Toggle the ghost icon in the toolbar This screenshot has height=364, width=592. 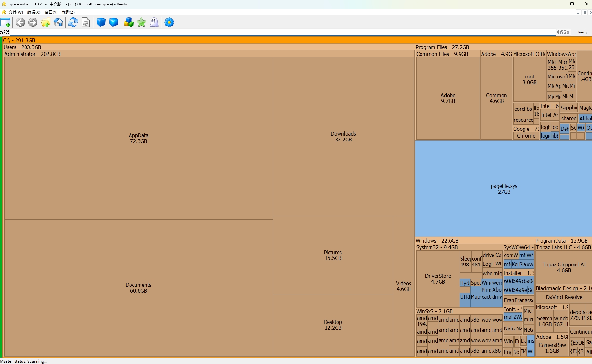(x=154, y=23)
